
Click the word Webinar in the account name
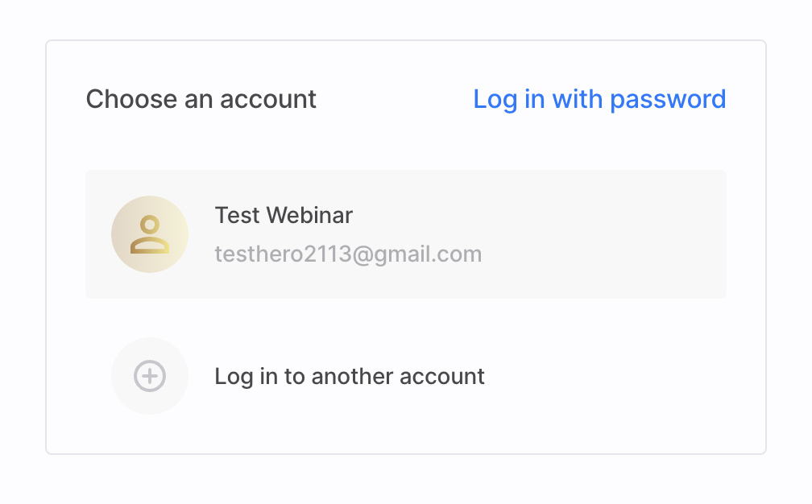(310, 216)
